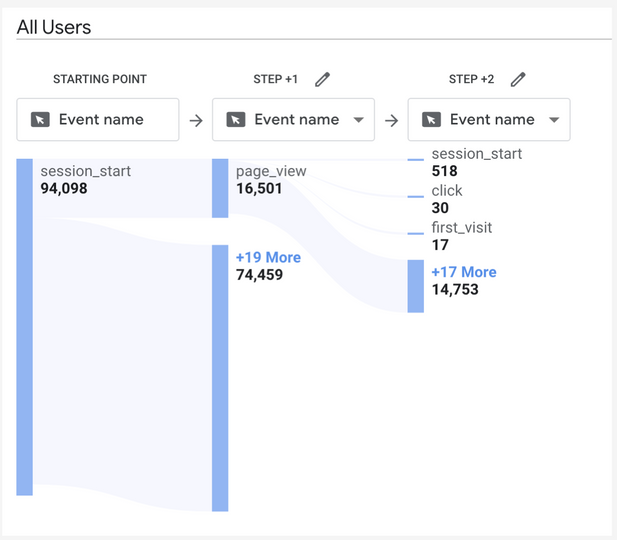Click the STARTING POINT heading
The image size is (617, 540).
pos(100,79)
